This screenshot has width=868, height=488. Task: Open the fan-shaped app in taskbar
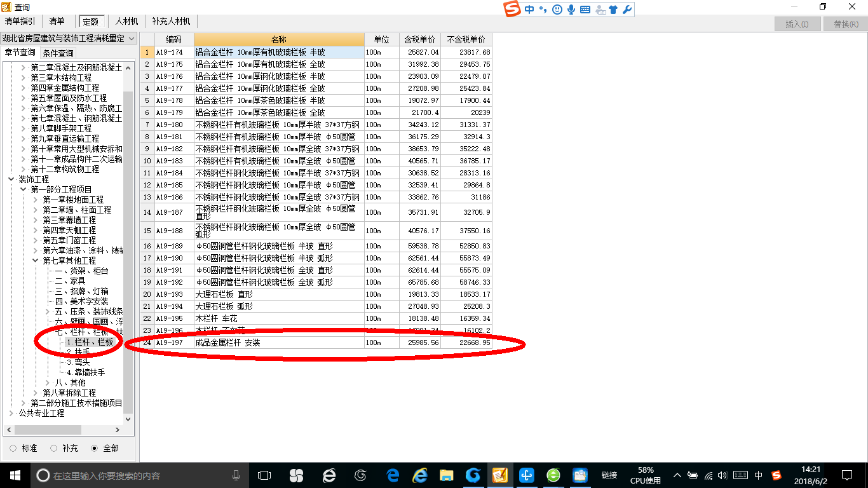[296, 475]
